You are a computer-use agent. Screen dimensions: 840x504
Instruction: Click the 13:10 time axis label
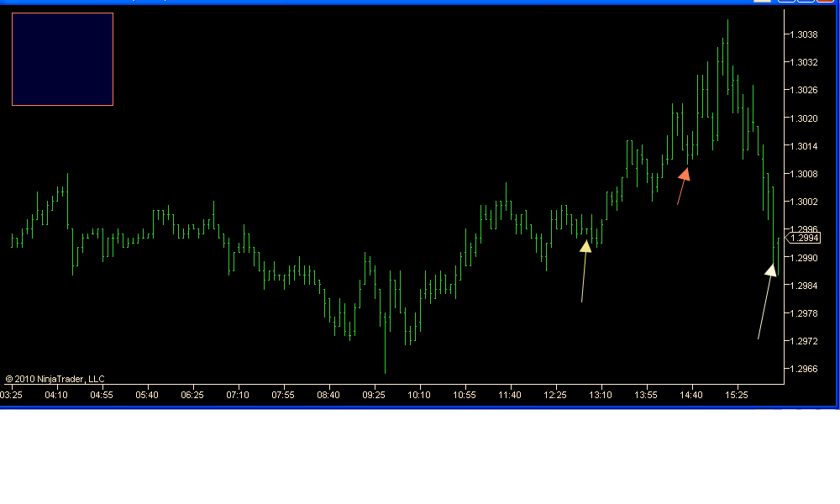601,396
